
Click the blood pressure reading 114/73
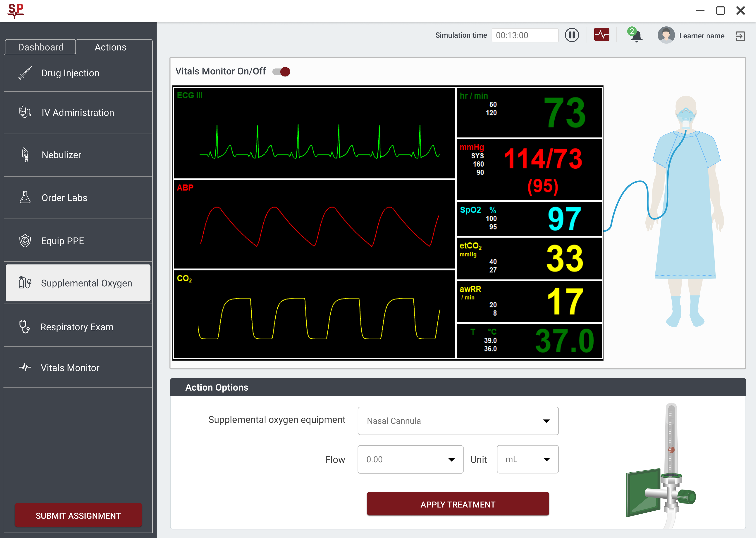[543, 159]
